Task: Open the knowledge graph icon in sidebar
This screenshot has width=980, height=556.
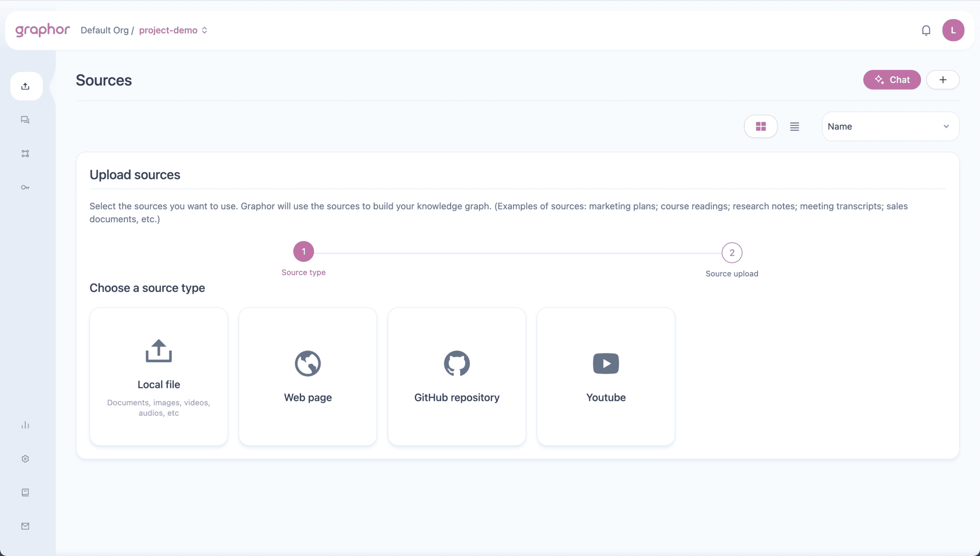Action: [25, 154]
